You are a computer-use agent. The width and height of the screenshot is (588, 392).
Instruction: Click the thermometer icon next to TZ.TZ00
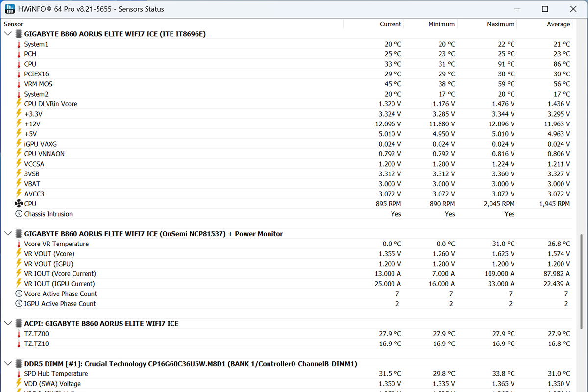click(19, 334)
